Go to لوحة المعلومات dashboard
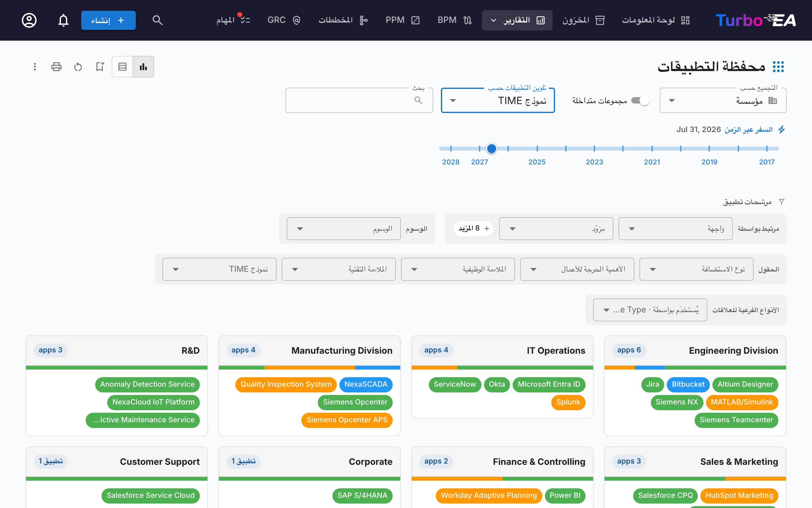The height and width of the screenshot is (508, 812). (656, 20)
